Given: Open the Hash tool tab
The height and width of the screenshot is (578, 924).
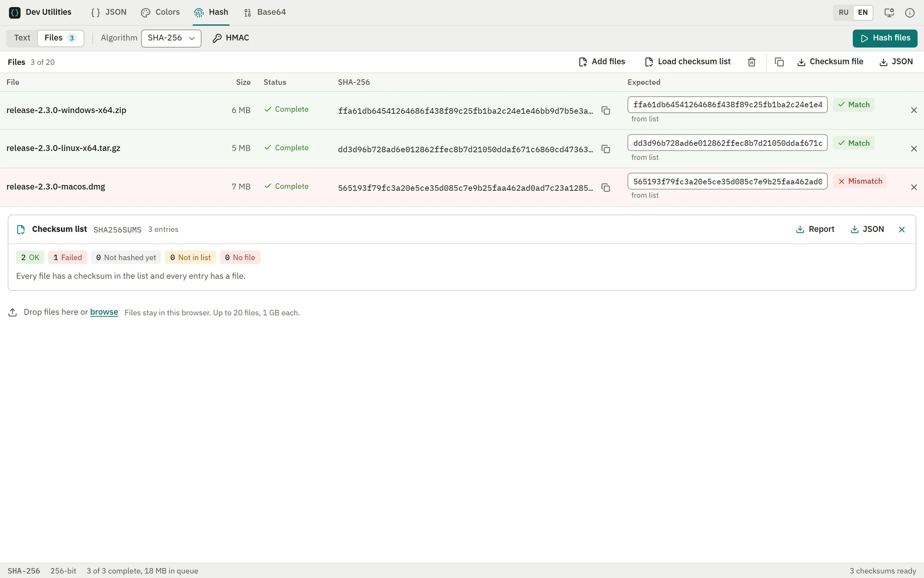Looking at the screenshot, I should [x=211, y=12].
